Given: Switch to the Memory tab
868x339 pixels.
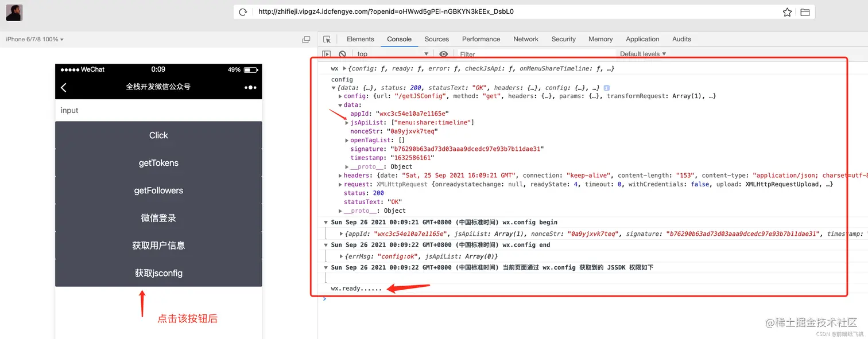Looking at the screenshot, I should point(600,39).
